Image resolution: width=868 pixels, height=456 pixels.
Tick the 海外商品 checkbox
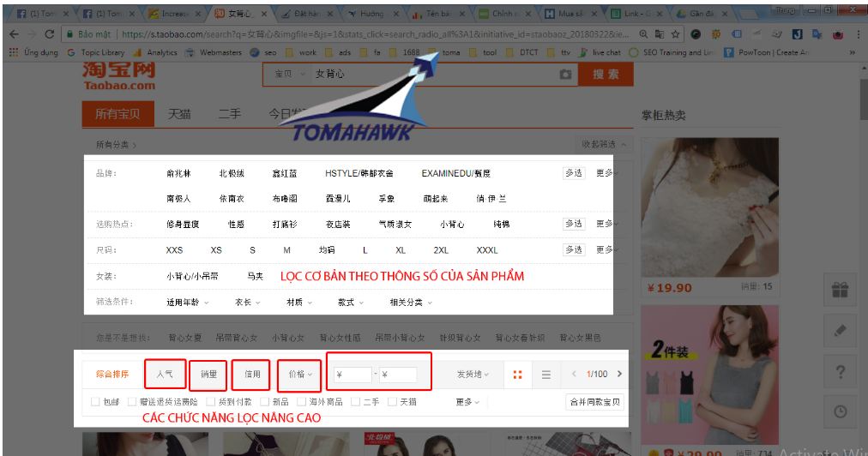tap(301, 402)
